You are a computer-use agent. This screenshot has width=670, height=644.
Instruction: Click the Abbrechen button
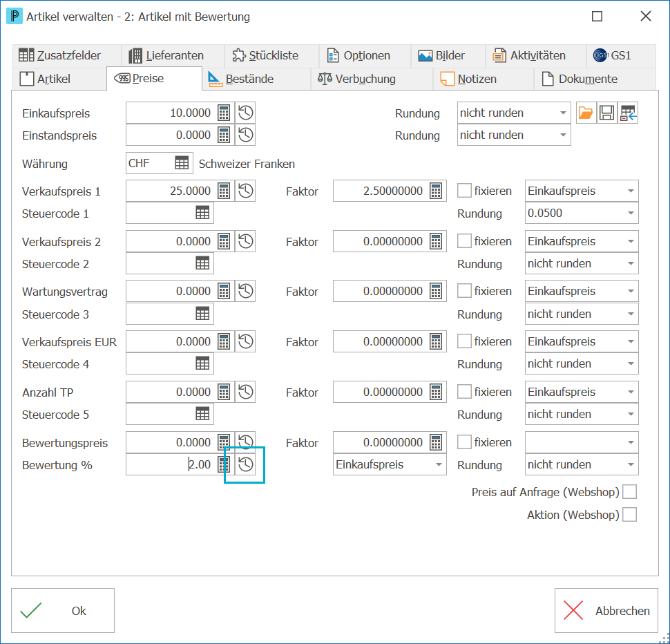point(606,610)
